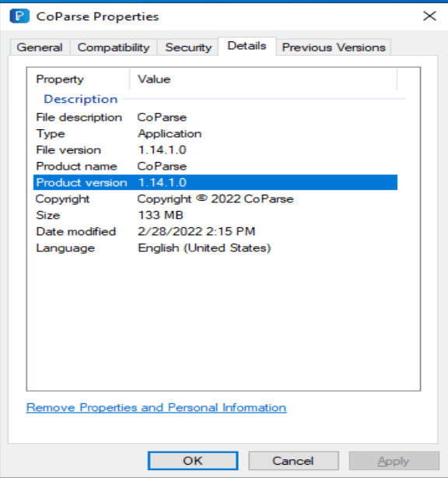Click the Value column header
Image resolution: width=448 pixels, height=478 pixels.
point(264,79)
